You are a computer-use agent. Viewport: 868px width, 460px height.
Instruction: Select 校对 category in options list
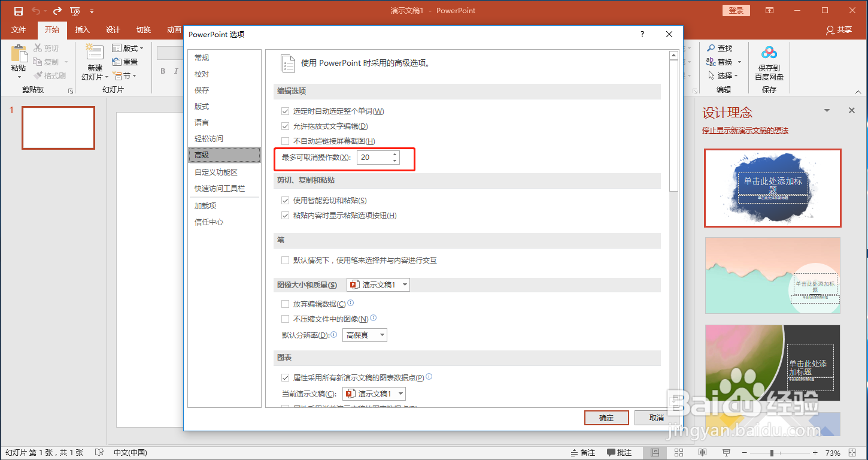(x=224, y=74)
